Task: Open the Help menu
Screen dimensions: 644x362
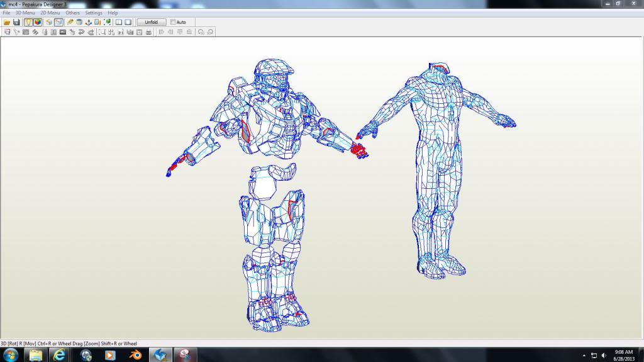Action: tap(113, 13)
